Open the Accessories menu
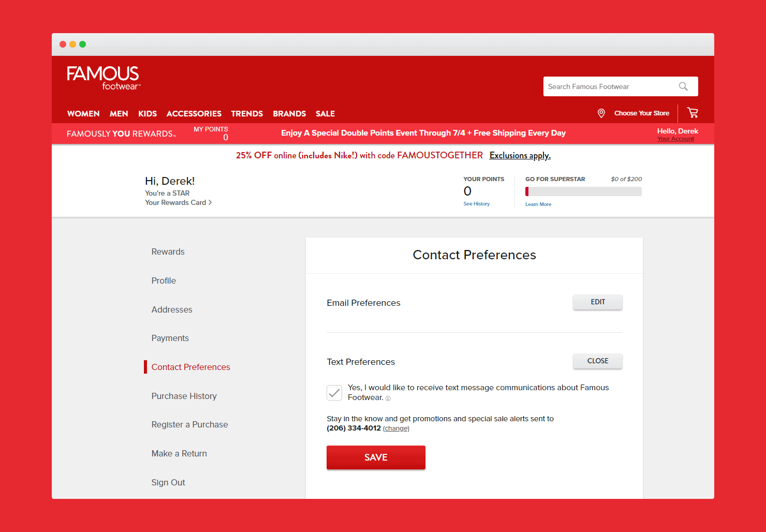This screenshot has height=532, width=766. (194, 114)
